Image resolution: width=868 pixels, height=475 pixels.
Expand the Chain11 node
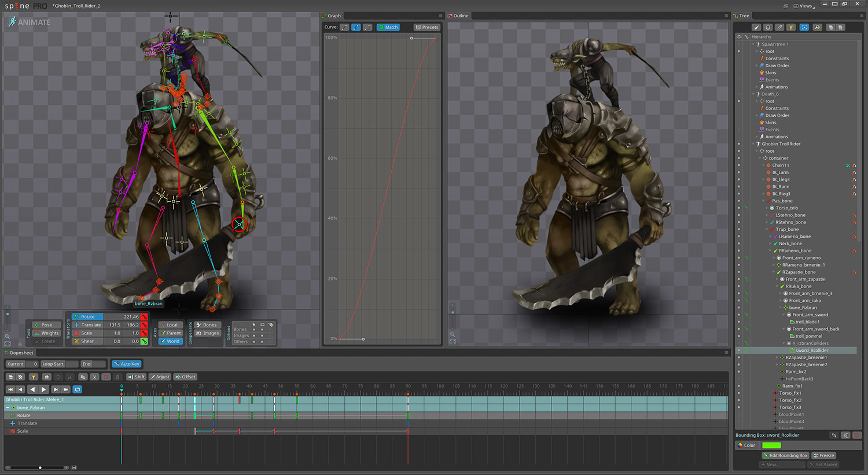pyautogui.click(x=764, y=165)
